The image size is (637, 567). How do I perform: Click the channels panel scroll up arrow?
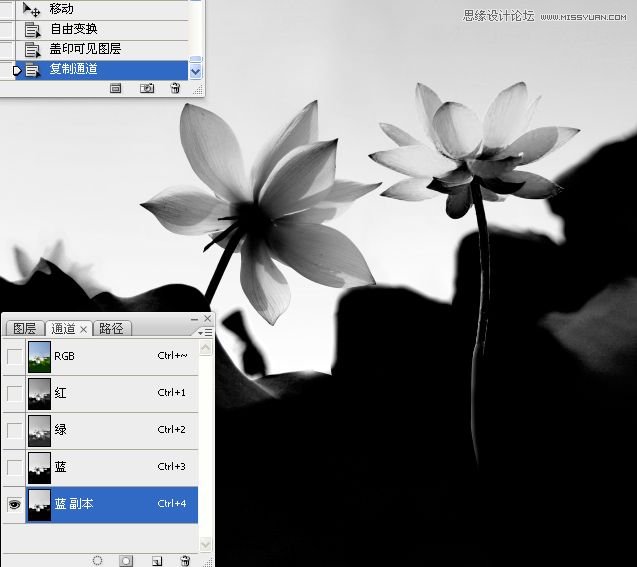tap(206, 348)
